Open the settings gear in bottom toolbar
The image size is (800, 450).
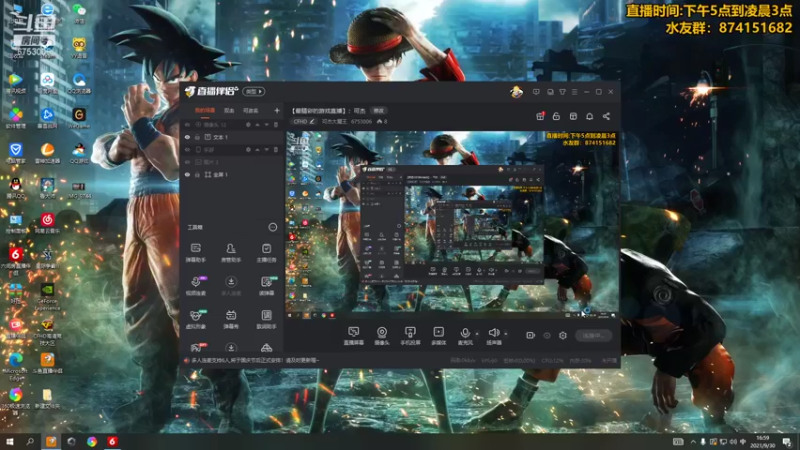point(563,335)
